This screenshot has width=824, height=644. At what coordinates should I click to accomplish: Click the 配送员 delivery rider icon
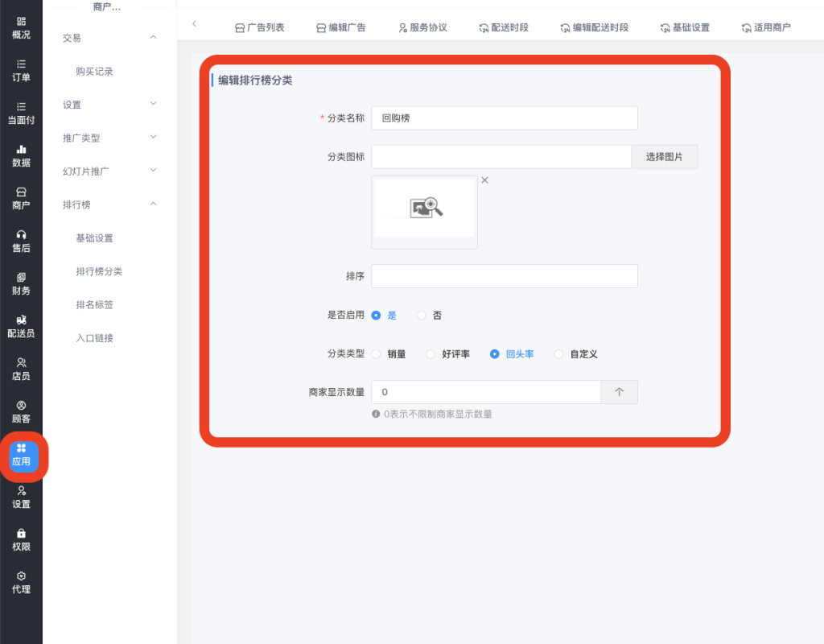(x=21, y=326)
